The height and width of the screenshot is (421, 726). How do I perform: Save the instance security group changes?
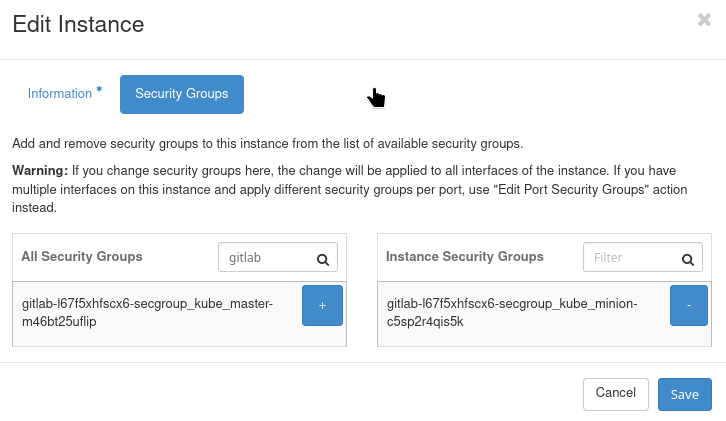pos(684,394)
